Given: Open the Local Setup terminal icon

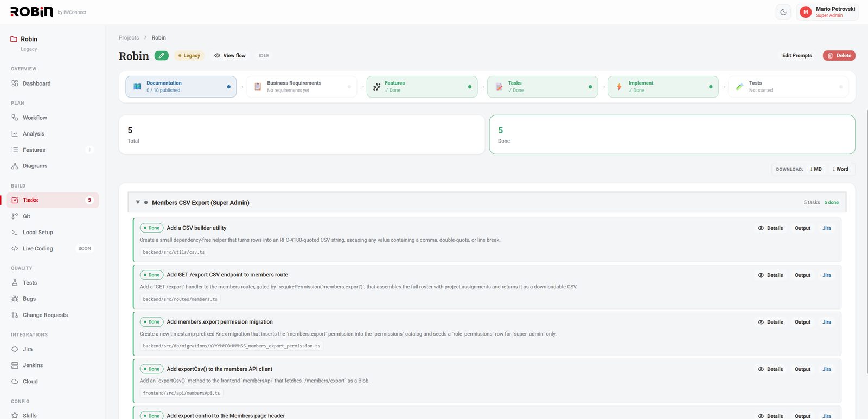Looking at the screenshot, I should 15,233.
